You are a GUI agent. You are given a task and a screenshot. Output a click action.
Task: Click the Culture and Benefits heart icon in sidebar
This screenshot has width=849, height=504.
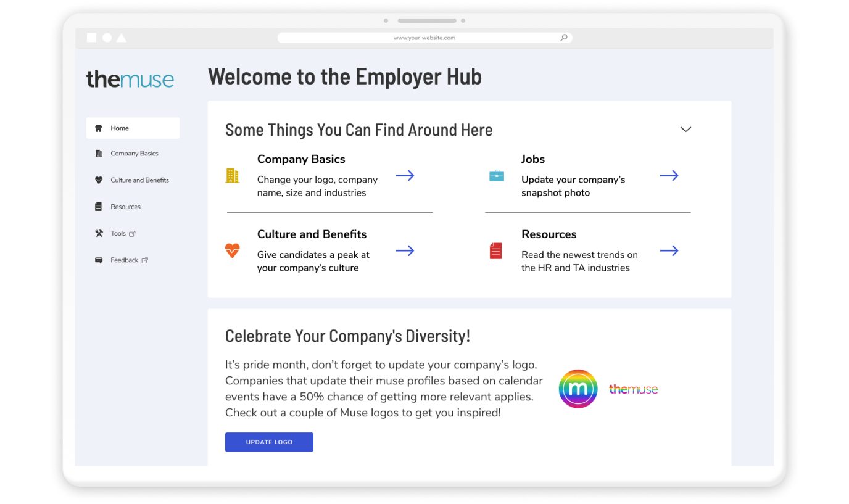tap(99, 180)
